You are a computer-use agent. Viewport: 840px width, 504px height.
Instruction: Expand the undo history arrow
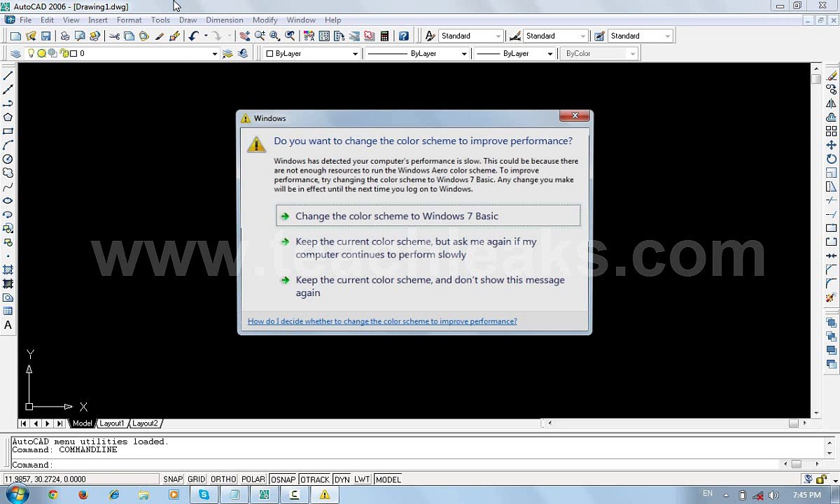tap(206, 36)
